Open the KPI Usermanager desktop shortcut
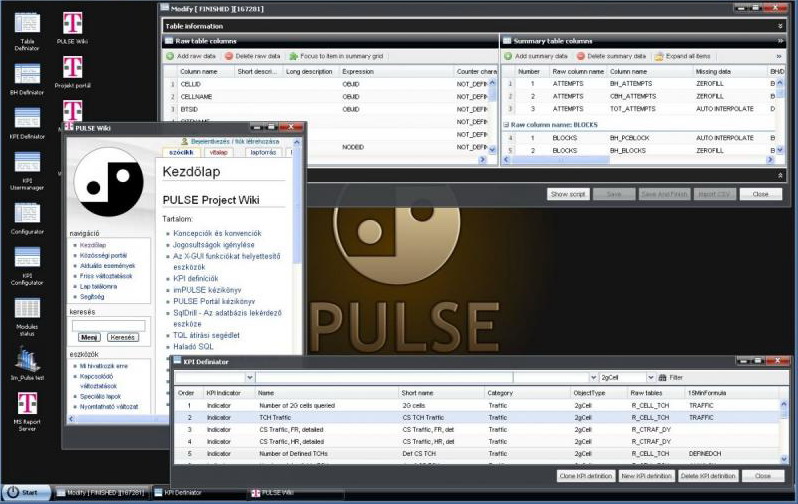Image resolution: width=798 pixels, height=504 pixels. 27,166
